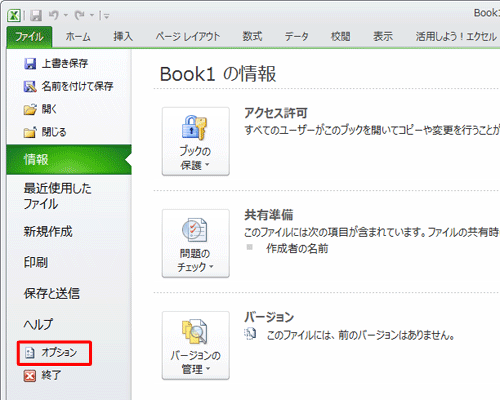The height and width of the screenshot is (400, 500).
Task: Click the red 終了 X icon
Action: point(30,376)
